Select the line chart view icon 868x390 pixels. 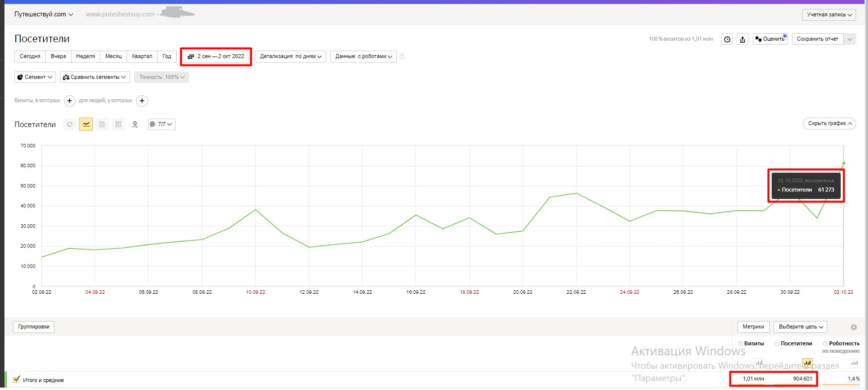tap(86, 125)
